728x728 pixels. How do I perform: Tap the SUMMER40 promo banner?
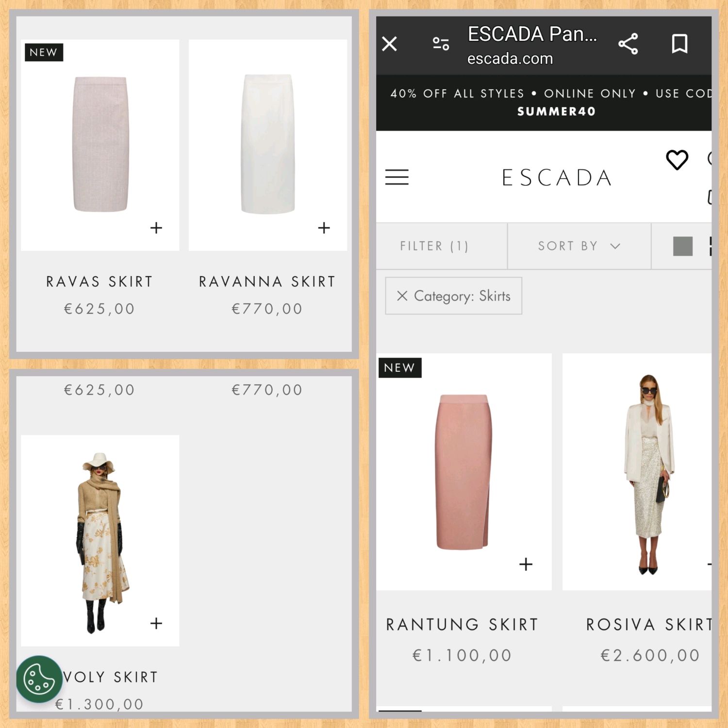pyautogui.click(x=544, y=102)
